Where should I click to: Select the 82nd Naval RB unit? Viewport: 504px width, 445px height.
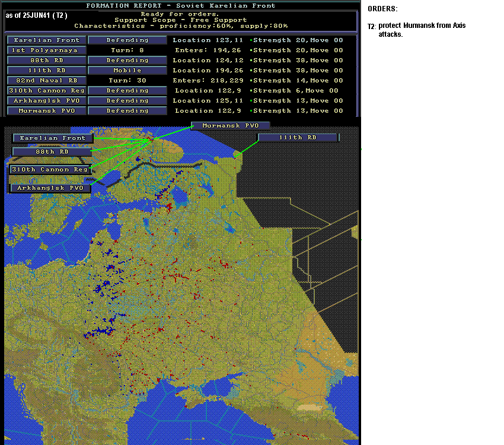click(x=47, y=80)
